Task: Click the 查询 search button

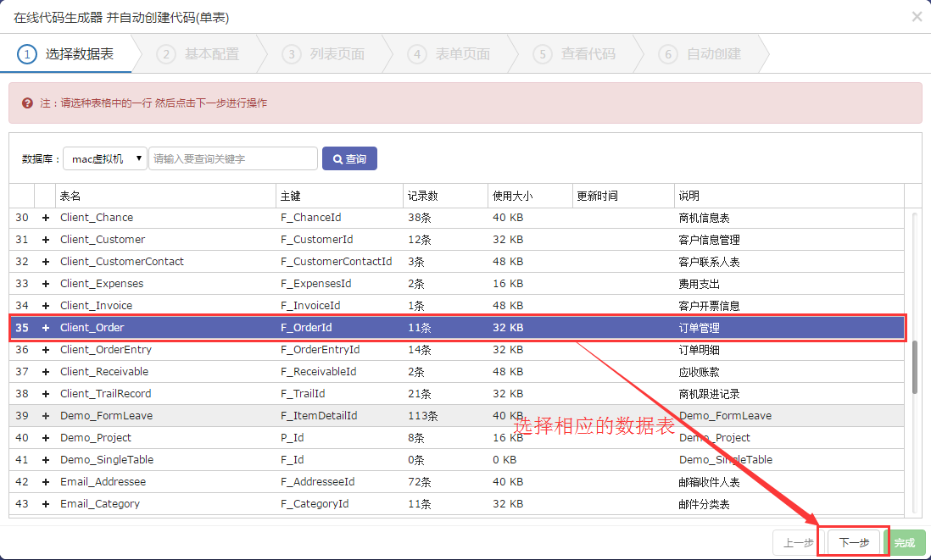Action: [x=349, y=158]
